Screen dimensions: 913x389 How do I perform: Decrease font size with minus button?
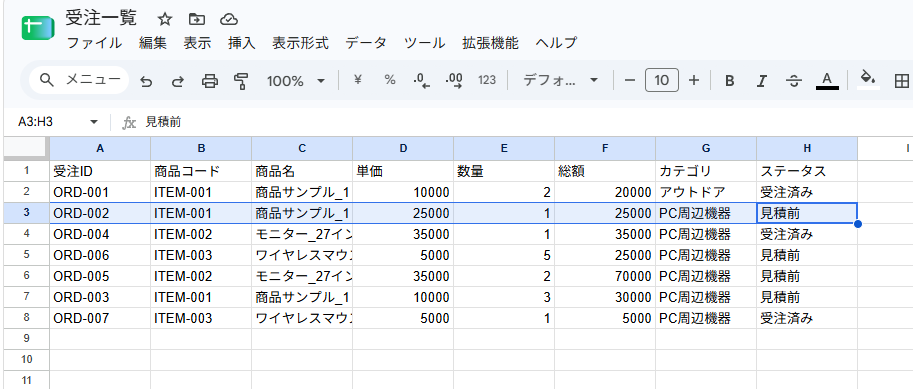click(629, 80)
